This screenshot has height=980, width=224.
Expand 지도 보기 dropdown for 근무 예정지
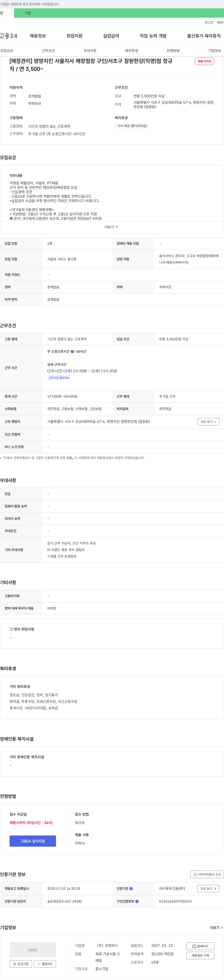click(x=208, y=421)
